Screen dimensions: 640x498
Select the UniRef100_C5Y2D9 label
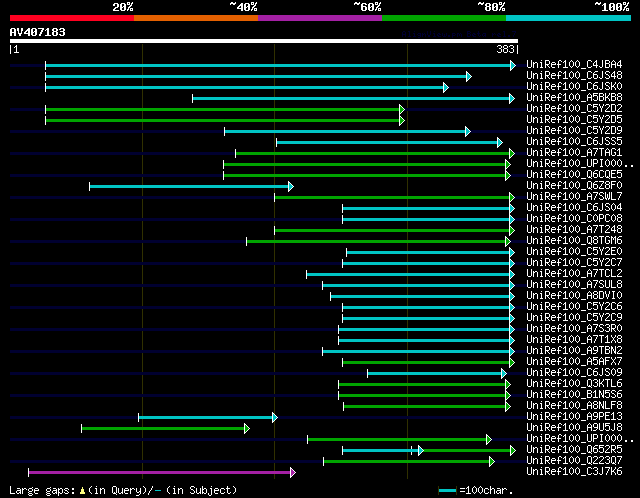pyautogui.click(x=574, y=131)
